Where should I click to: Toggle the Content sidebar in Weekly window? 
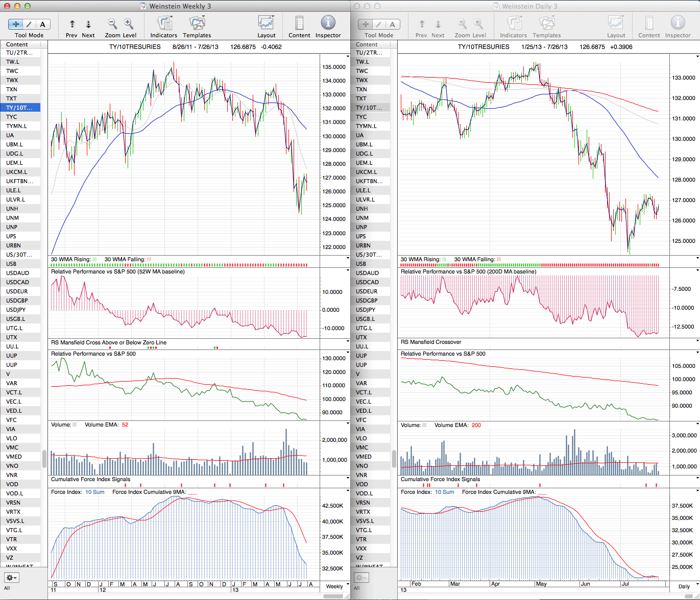(299, 23)
